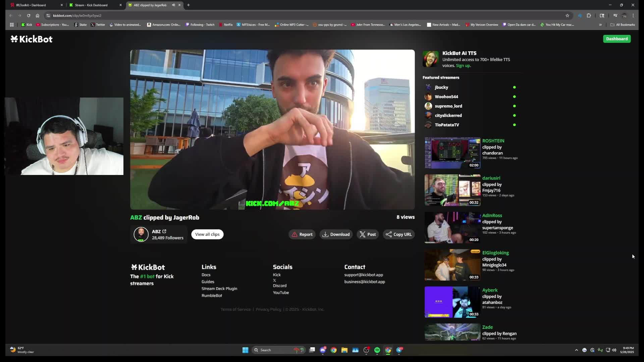The image size is (644, 362).
Task: Open ABZ's channel via external link icon
Action: (x=164, y=231)
